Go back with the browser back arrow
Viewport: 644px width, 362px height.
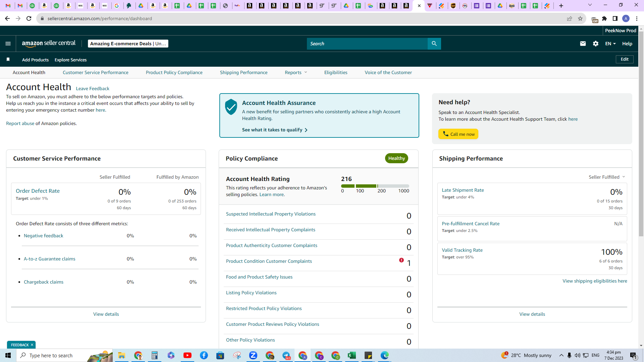click(7, 18)
